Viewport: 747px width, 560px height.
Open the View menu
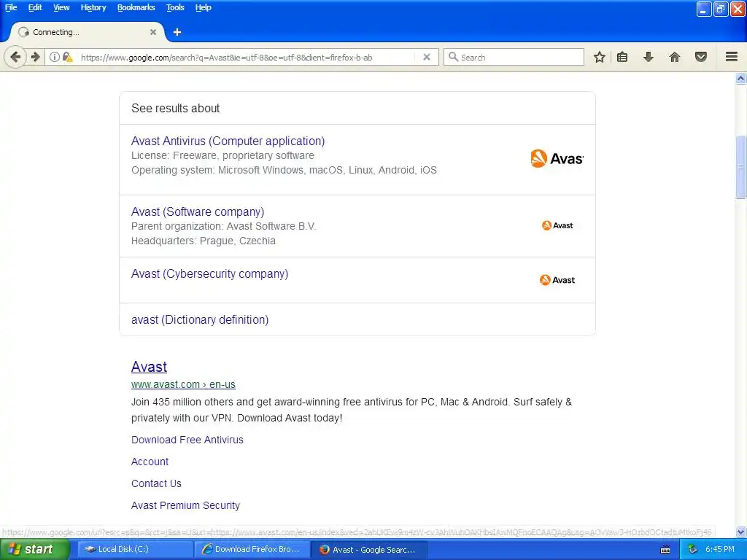(x=61, y=7)
